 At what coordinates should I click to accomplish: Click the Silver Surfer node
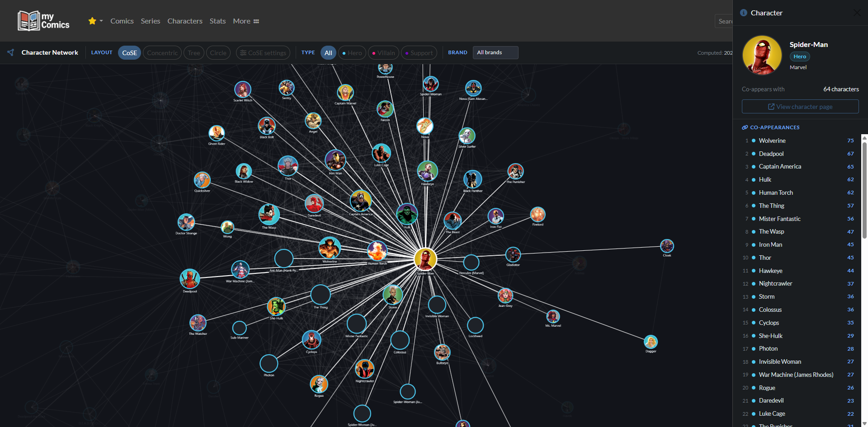467,136
